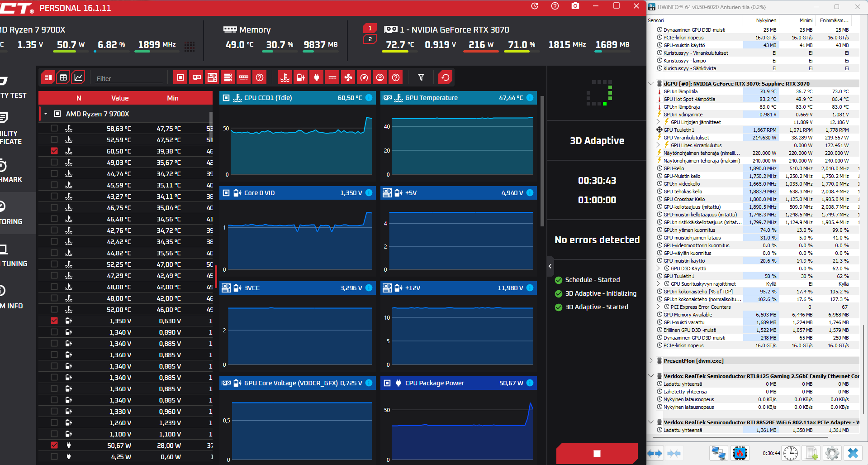Click the funnel filter icon in OCCT
This screenshot has height=465, width=868.
(421, 77)
